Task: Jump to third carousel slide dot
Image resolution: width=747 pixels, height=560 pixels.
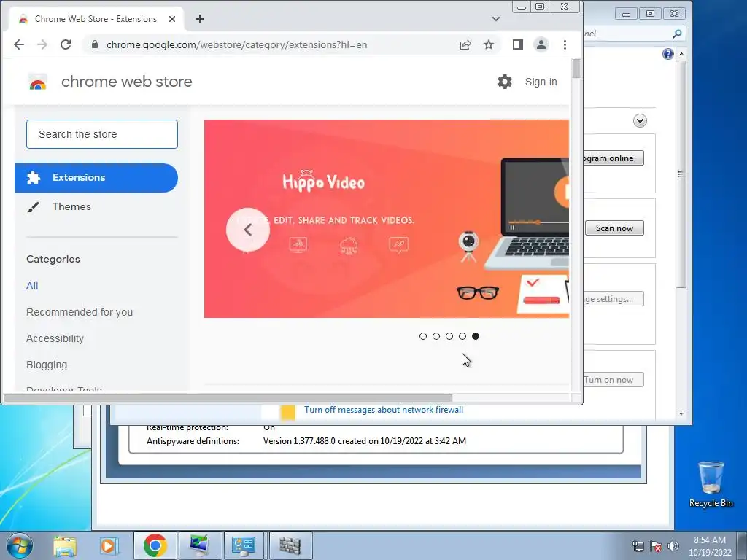Action: coord(449,336)
